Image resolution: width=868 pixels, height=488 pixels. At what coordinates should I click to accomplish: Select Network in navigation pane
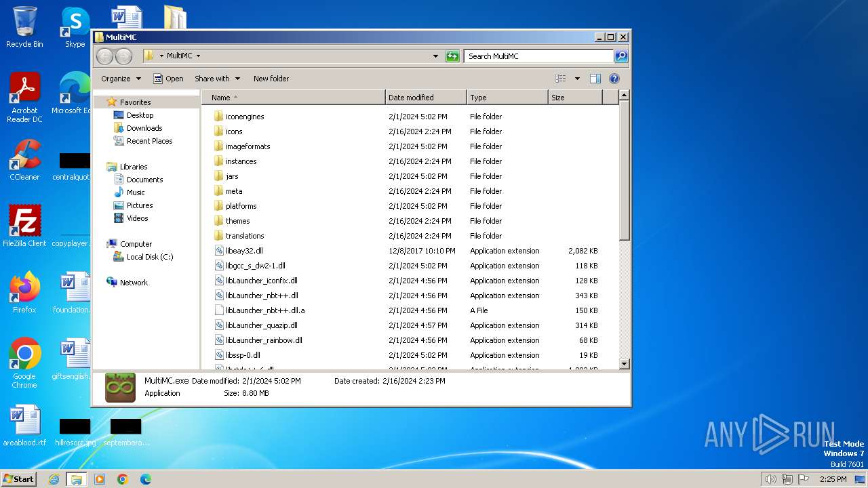pos(134,283)
